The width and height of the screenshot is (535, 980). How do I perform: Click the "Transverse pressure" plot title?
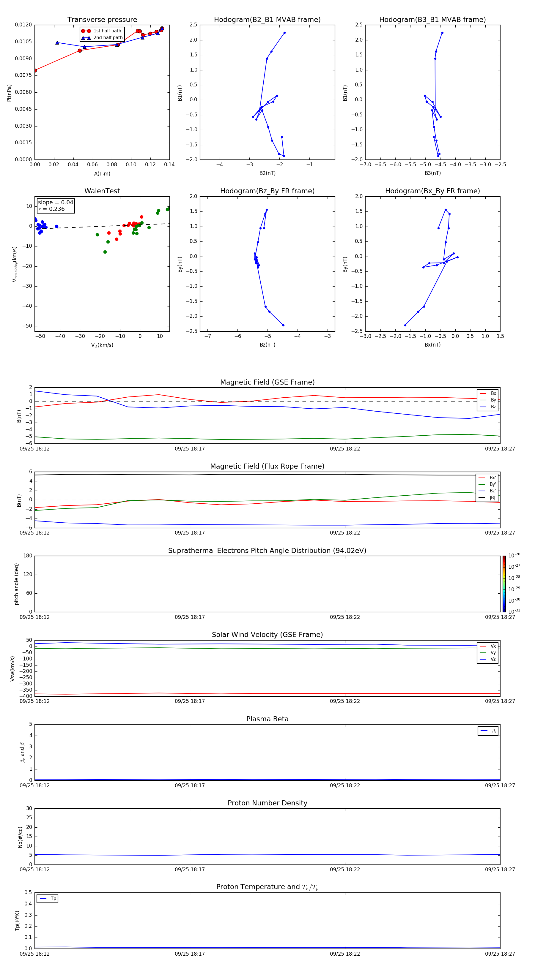click(x=102, y=20)
